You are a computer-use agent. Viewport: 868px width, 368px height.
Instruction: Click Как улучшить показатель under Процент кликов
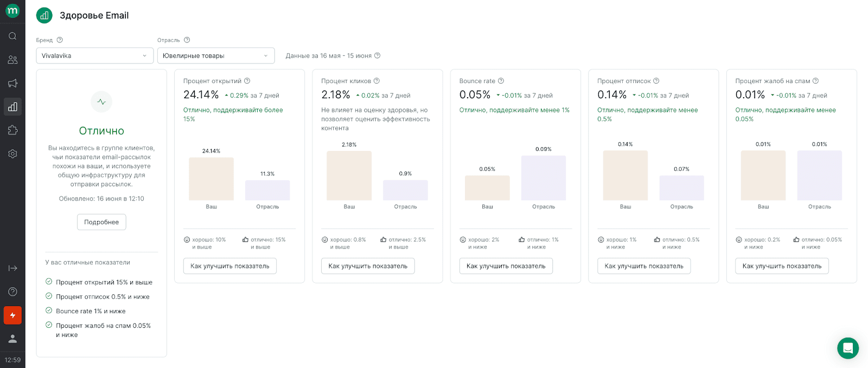[368, 266]
